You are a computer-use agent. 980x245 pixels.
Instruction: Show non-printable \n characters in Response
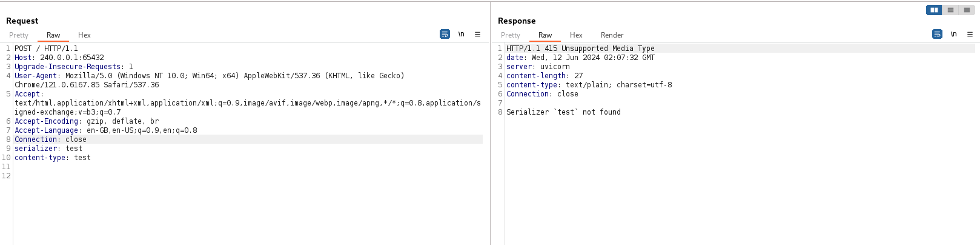953,35
